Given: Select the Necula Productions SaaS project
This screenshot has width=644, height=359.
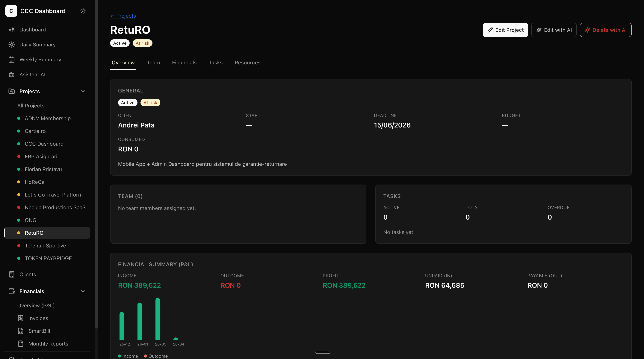Looking at the screenshot, I should pyautogui.click(x=47, y=207).
